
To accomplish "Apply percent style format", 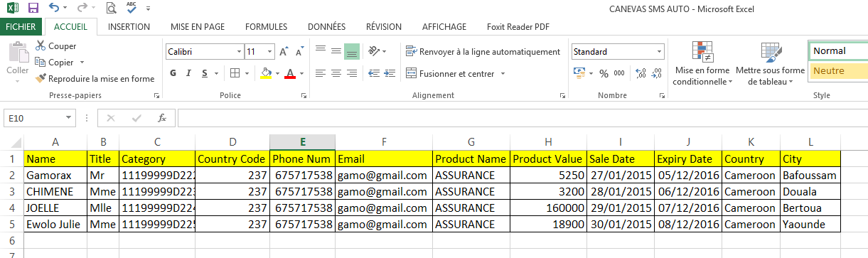I will (x=604, y=73).
